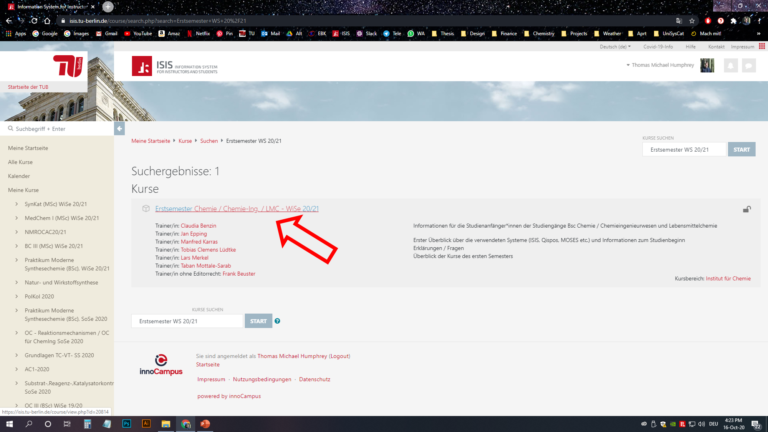Open Meine Startseite in the sidebar

pos(28,148)
